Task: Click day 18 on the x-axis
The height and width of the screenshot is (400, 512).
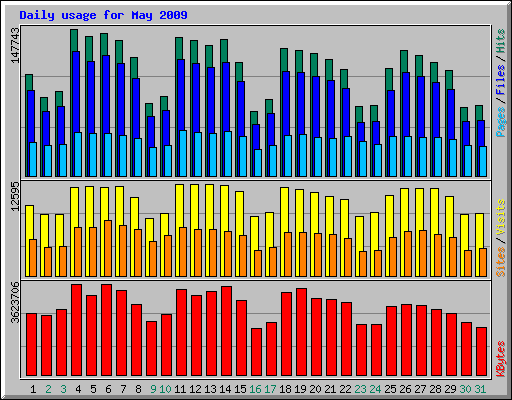Action: tap(285, 389)
